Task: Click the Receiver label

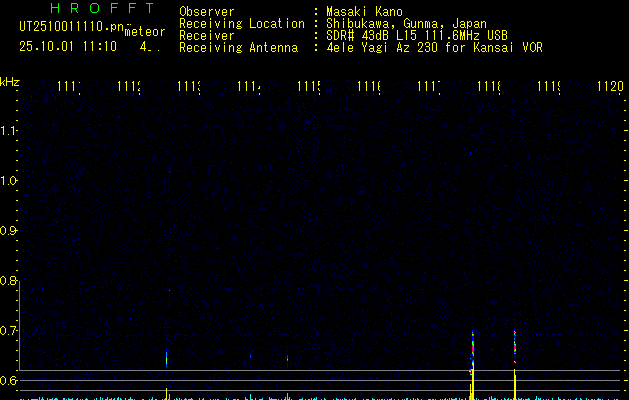Action: click(x=207, y=36)
